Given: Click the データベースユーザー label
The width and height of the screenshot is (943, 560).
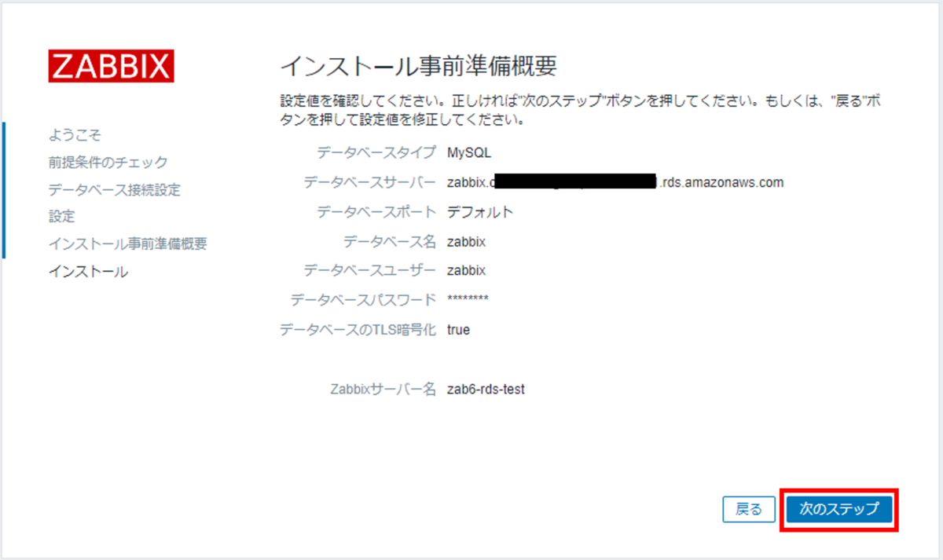Looking at the screenshot, I should [369, 271].
